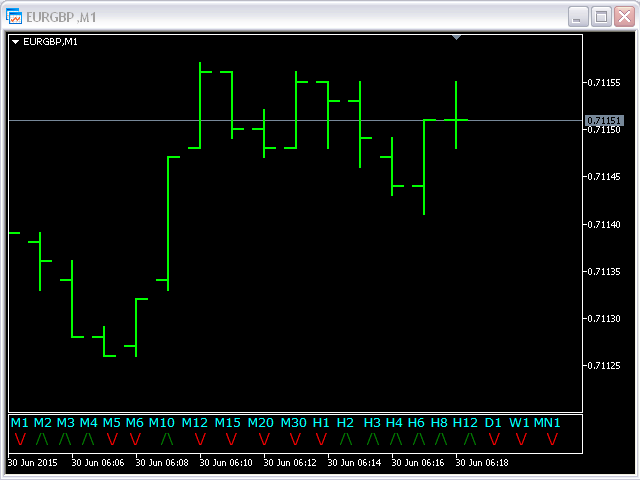
Task: Click the chart window icon in title bar
Action: coord(14,16)
